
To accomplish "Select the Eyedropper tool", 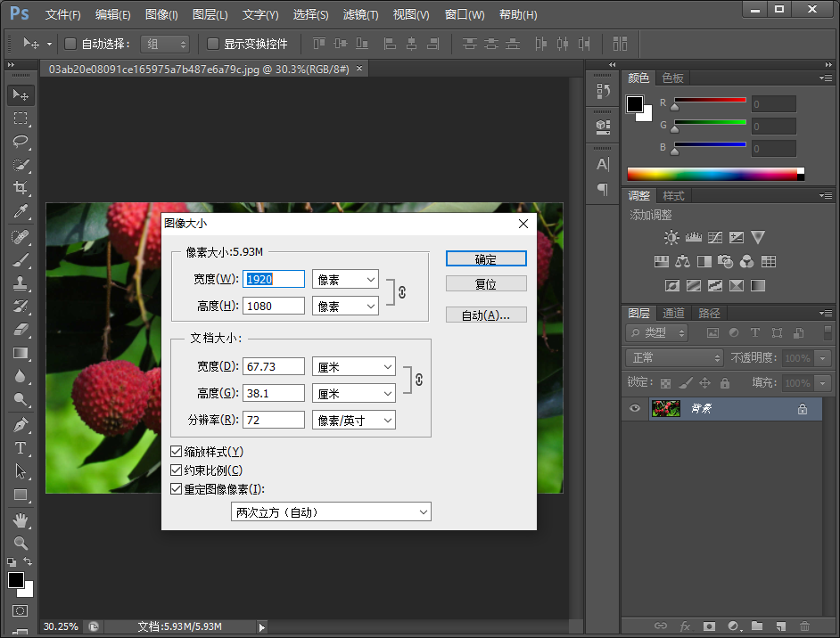I will point(21,211).
